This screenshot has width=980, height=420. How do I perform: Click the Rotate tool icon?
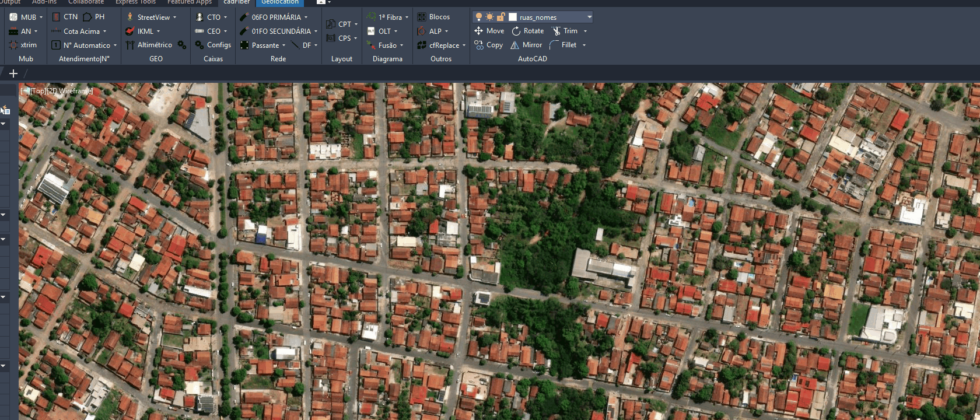tap(516, 31)
